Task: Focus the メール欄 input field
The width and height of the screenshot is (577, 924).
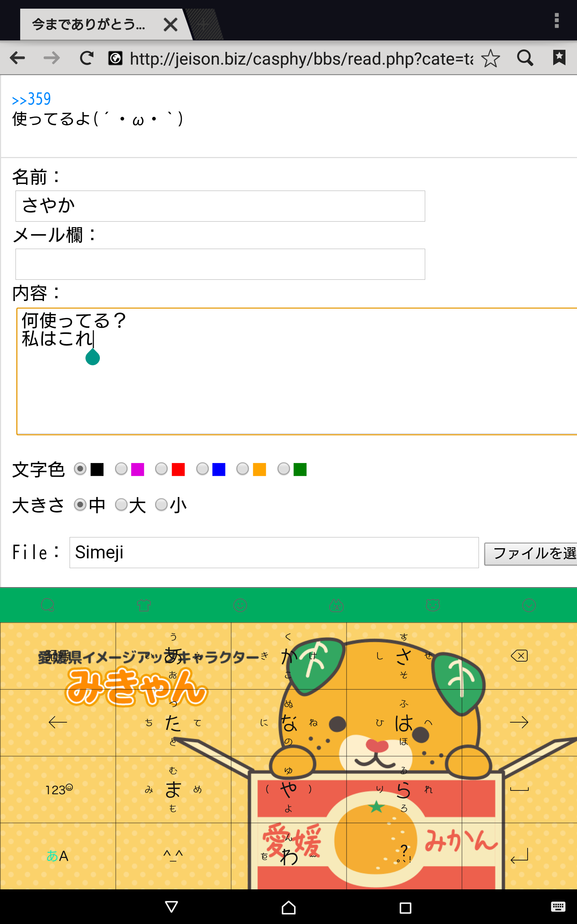Action: tap(220, 264)
